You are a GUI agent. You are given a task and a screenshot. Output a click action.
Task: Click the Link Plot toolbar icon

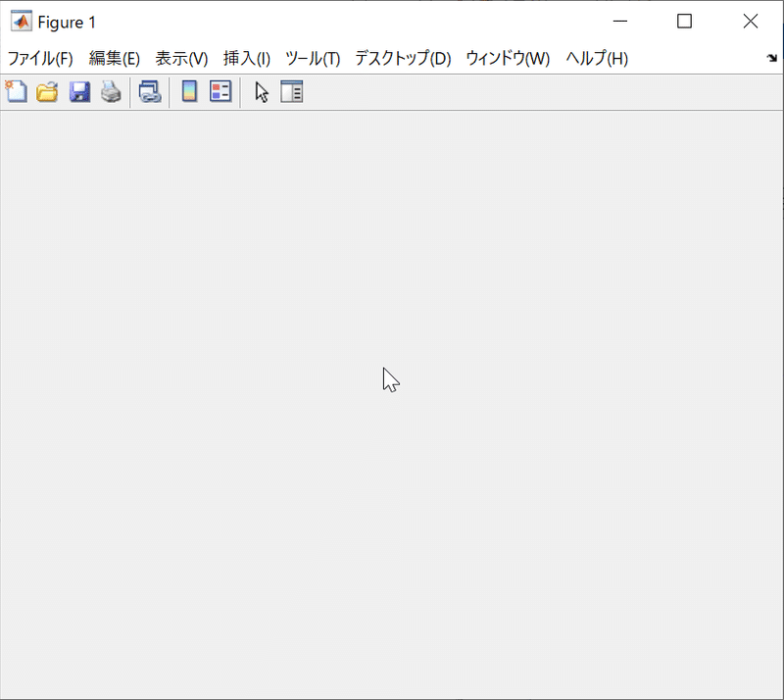tap(150, 91)
